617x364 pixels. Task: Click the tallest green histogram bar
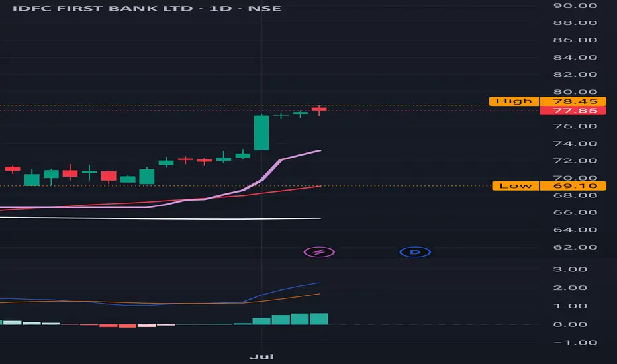click(318, 319)
